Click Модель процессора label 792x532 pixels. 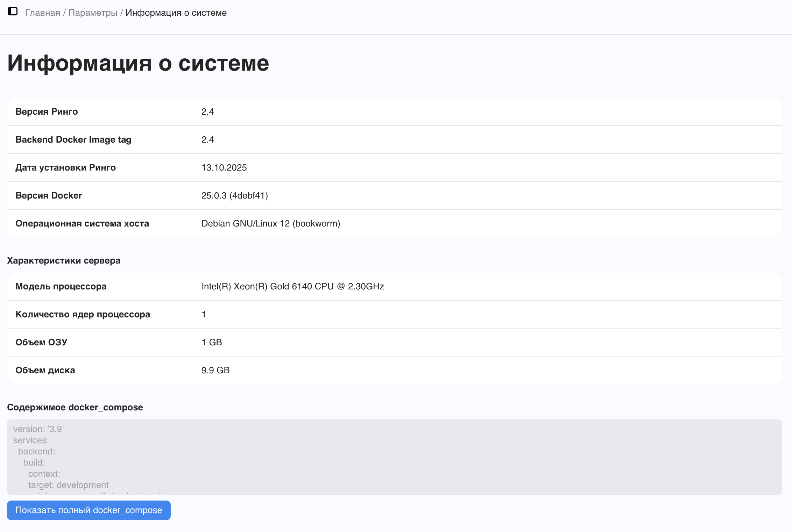point(61,286)
